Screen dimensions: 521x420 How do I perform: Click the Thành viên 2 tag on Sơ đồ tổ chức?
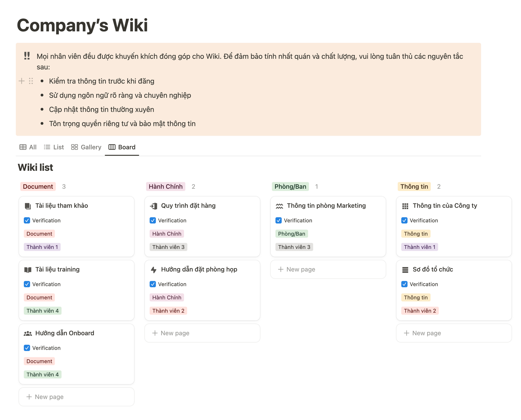pyautogui.click(x=420, y=310)
